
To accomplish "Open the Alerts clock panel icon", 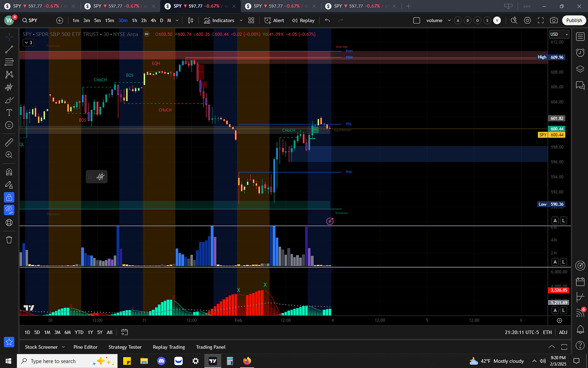I will pos(580,53).
